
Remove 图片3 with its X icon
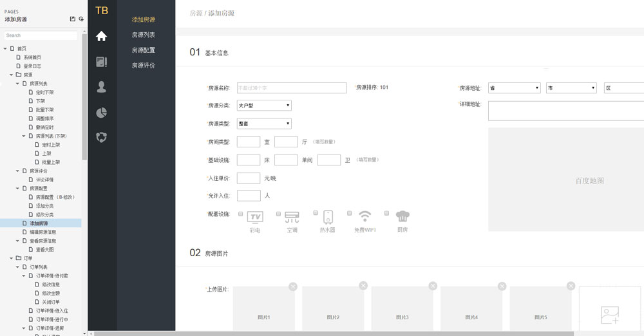pyautogui.click(x=433, y=286)
